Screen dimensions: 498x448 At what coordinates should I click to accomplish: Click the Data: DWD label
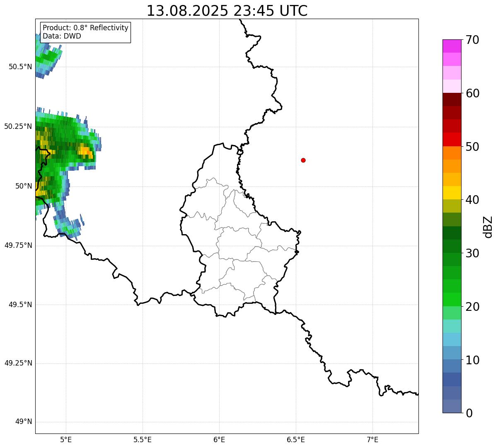(x=62, y=36)
